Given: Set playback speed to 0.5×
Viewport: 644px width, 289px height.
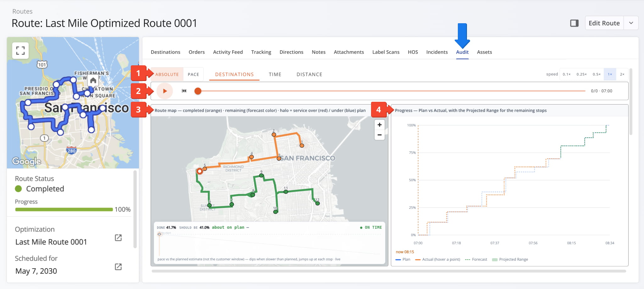Looking at the screenshot, I should click(597, 74).
